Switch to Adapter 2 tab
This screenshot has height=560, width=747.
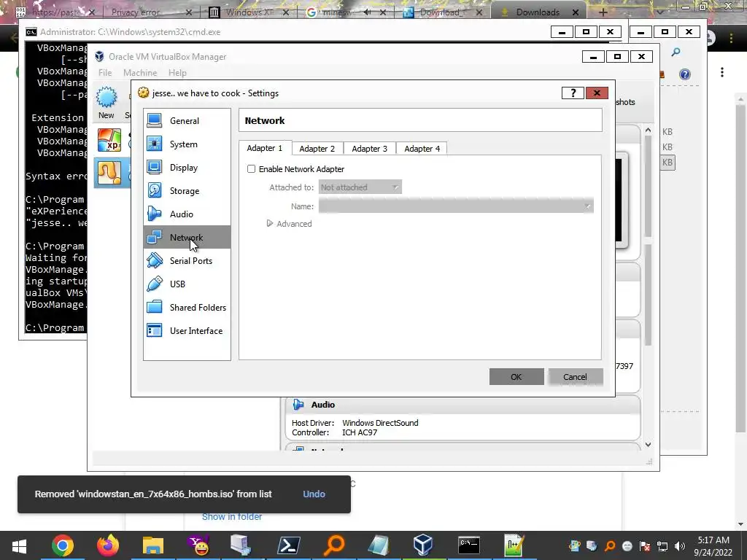point(317,149)
